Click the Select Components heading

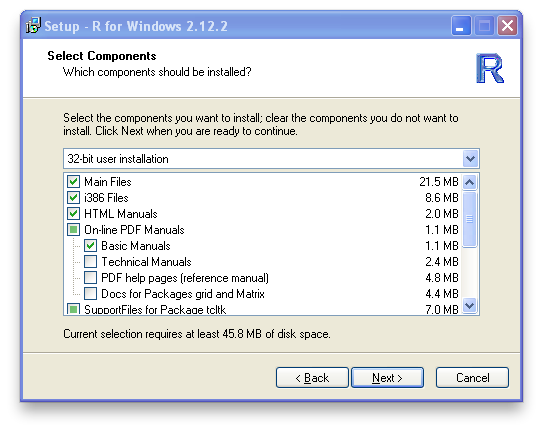(x=102, y=56)
